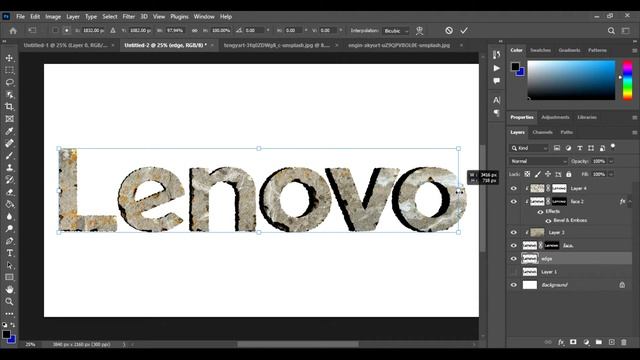Viewport: 640px width, 360px height.
Task: Cancel the transform with the circle-slash icon
Action: click(x=449, y=31)
